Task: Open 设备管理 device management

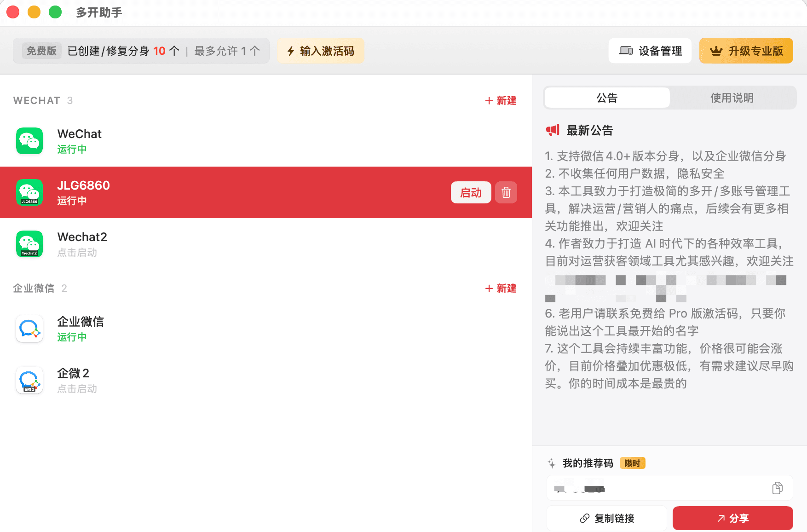Action: coord(650,51)
